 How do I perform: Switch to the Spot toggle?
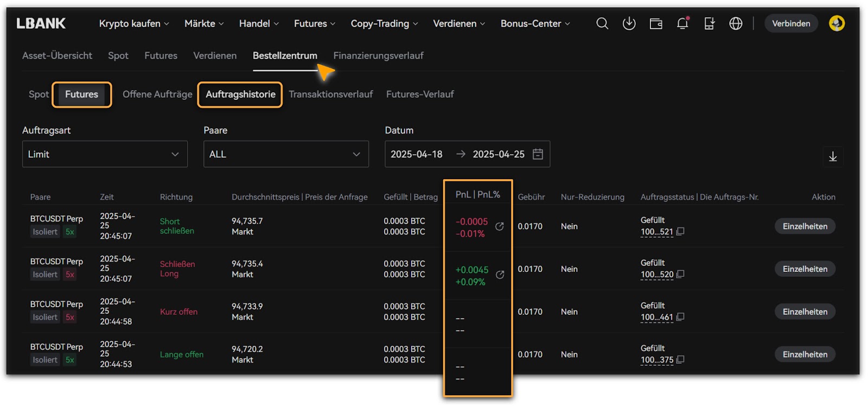point(39,94)
